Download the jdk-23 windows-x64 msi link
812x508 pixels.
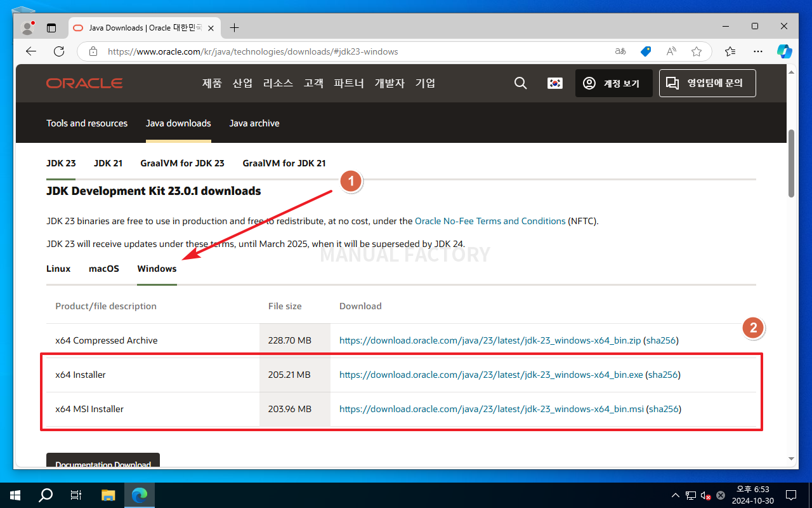[x=492, y=409]
